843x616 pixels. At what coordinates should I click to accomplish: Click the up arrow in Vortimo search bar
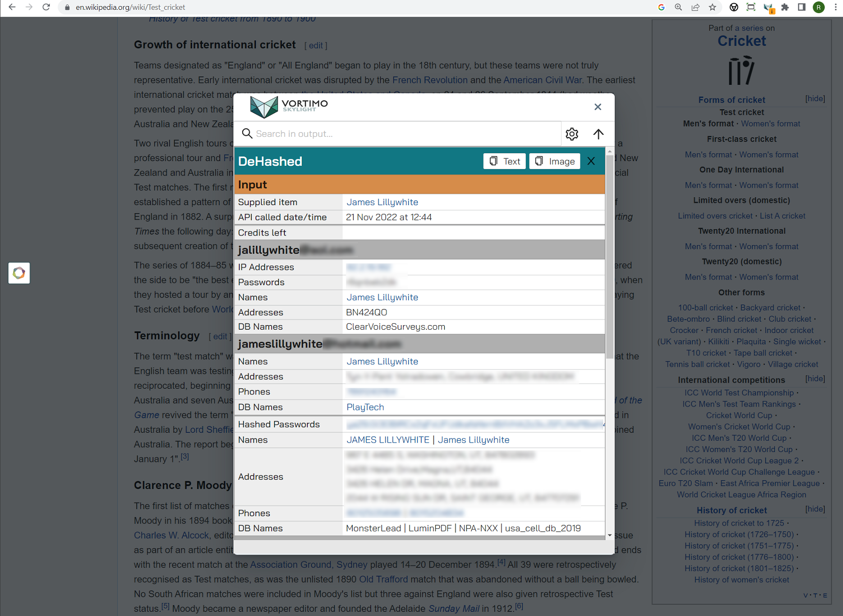(x=598, y=134)
